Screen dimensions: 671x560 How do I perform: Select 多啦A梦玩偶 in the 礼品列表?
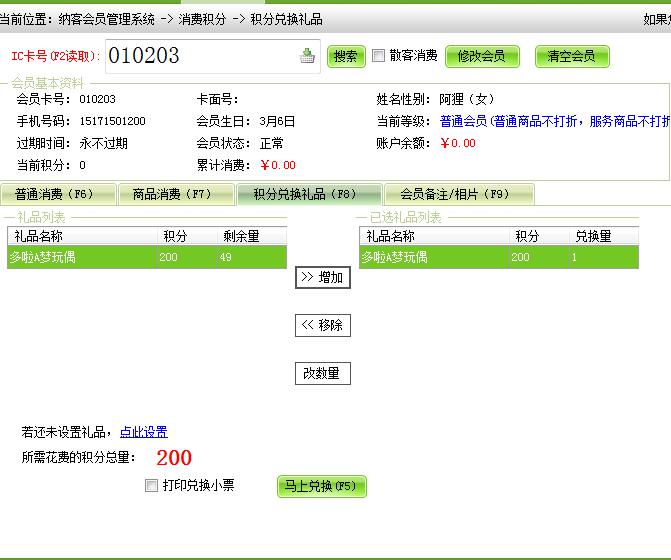click(x=80, y=257)
